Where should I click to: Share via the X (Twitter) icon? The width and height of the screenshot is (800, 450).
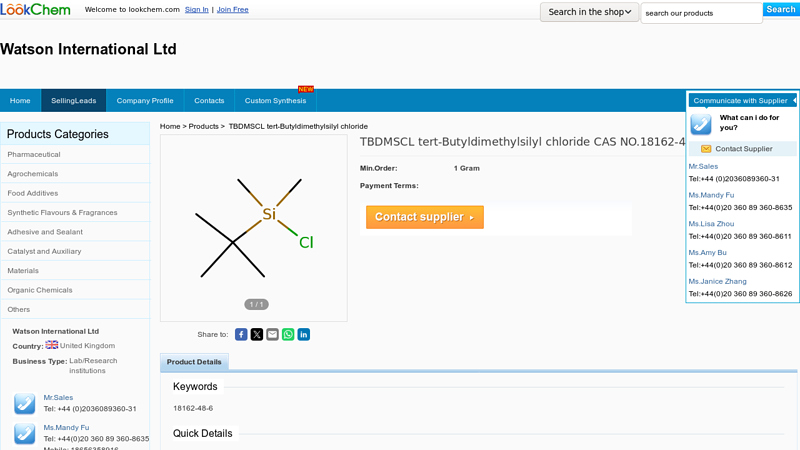click(x=257, y=334)
